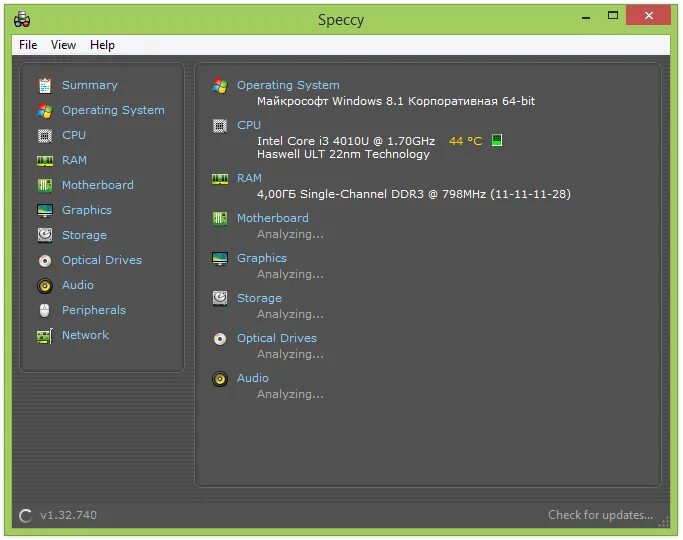Click the Speccy app icon in title bar
Viewport: 683px width, 540px height.
[22, 20]
